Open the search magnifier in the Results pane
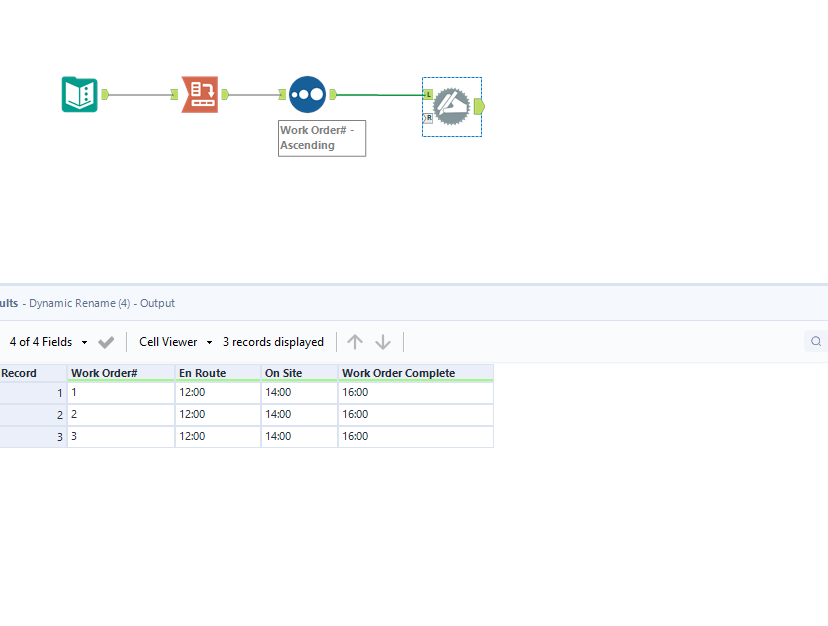 tap(816, 341)
